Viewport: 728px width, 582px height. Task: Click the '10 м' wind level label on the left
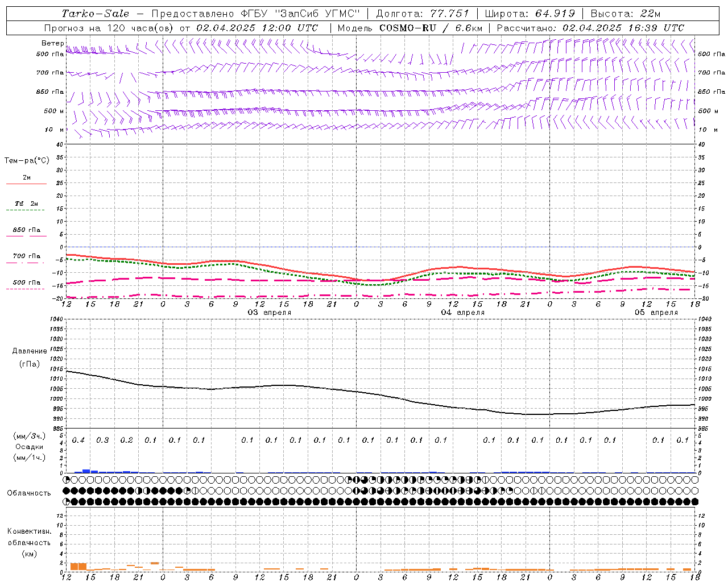click(x=54, y=130)
